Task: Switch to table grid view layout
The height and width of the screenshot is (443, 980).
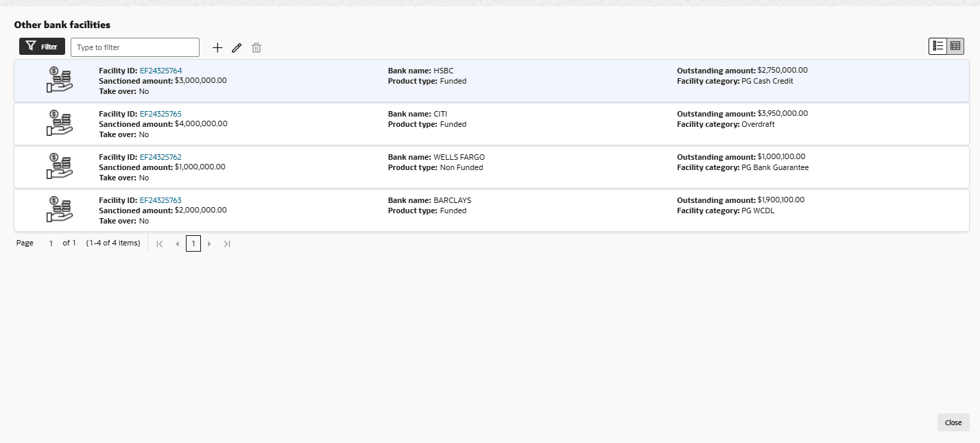Action: click(955, 46)
